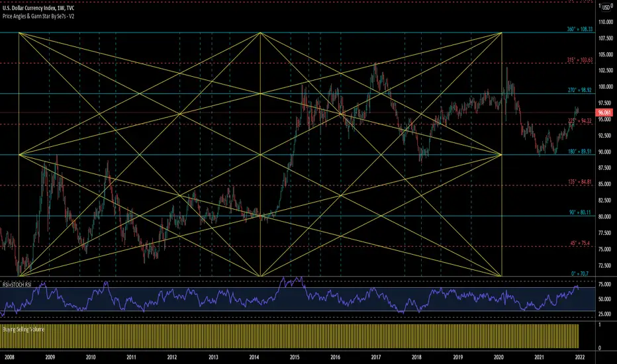Click the U.S. Dollar Currency Index title
The width and height of the screenshot is (617, 364).
click(38, 8)
